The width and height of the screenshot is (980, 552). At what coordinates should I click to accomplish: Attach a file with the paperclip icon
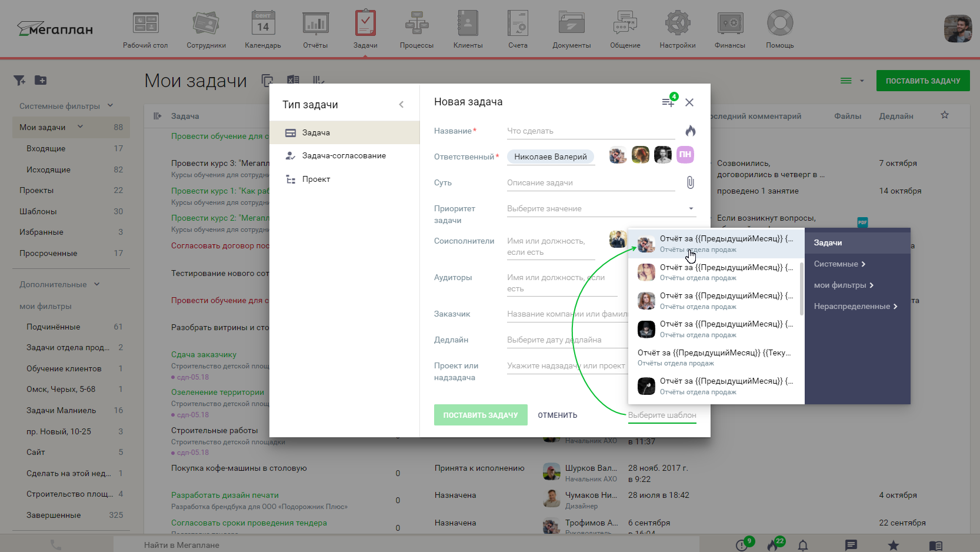(691, 182)
